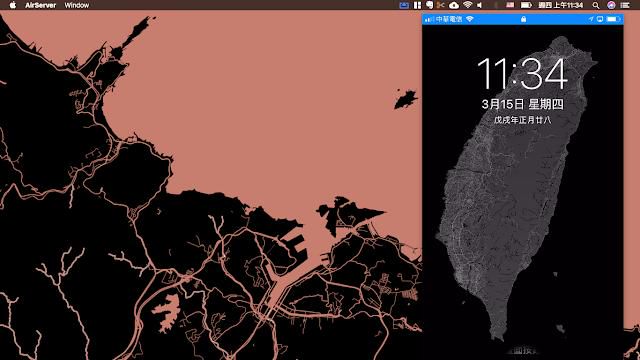Open Notification Center list icon
Screen dimensions: 640x360
625,5
